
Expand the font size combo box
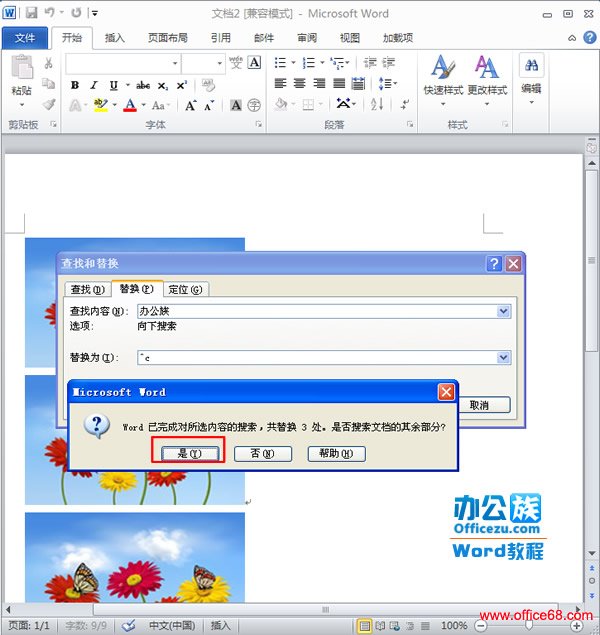[x=219, y=63]
